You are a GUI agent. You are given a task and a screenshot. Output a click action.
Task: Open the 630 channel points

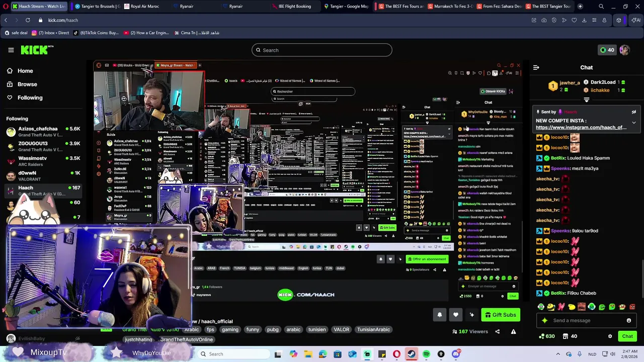(546, 336)
